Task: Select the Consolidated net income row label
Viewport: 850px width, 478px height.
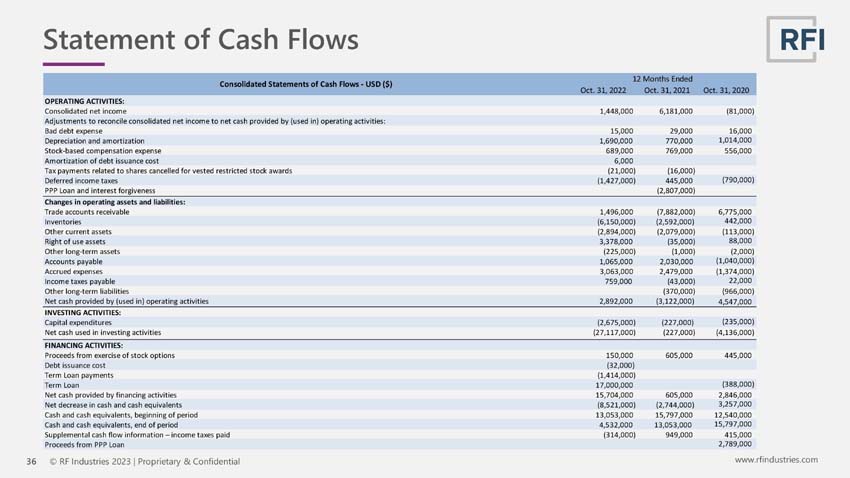Action: coord(86,111)
